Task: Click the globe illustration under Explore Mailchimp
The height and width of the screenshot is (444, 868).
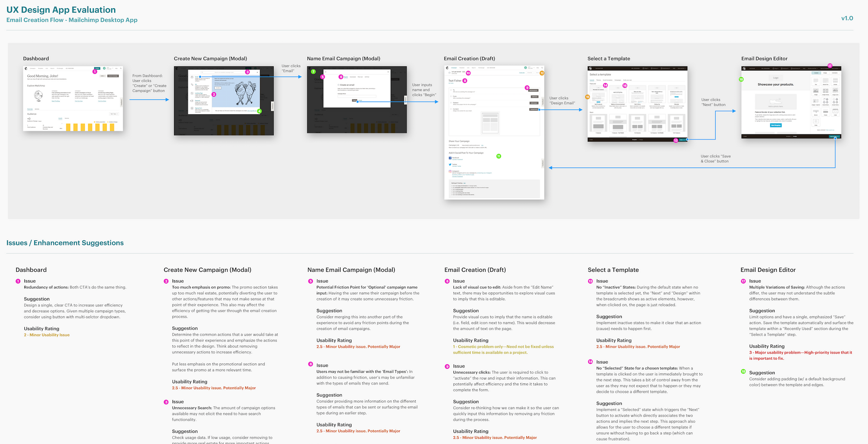Action: tap(39, 96)
